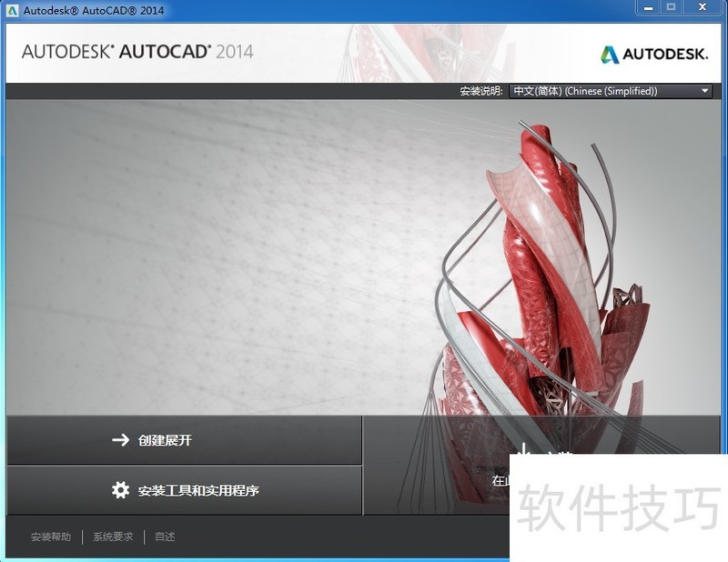This screenshot has width=728, height=562.
Task: Click the dropdown arrow beside Chinese (Simplified)
Action: (x=703, y=91)
